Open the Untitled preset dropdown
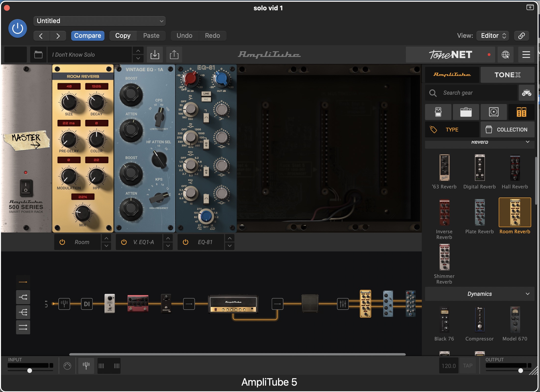This screenshot has width=540, height=392. pos(99,21)
